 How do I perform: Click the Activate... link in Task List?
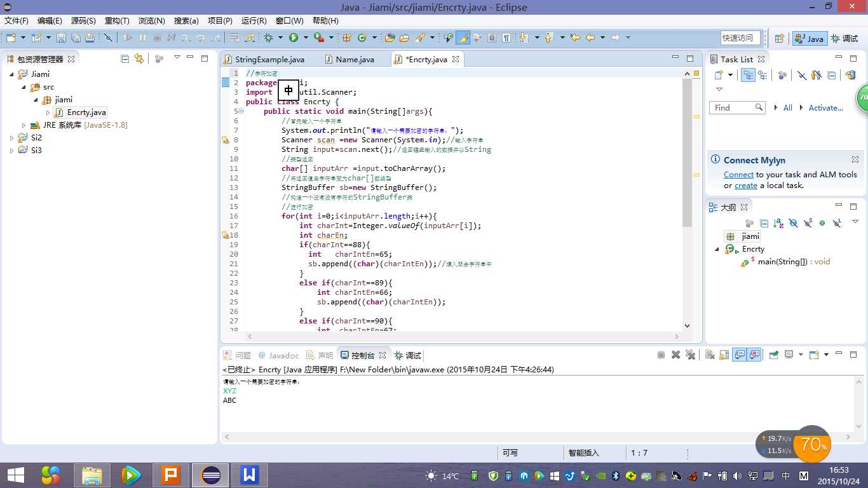pyautogui.click(x=825, y=108)
